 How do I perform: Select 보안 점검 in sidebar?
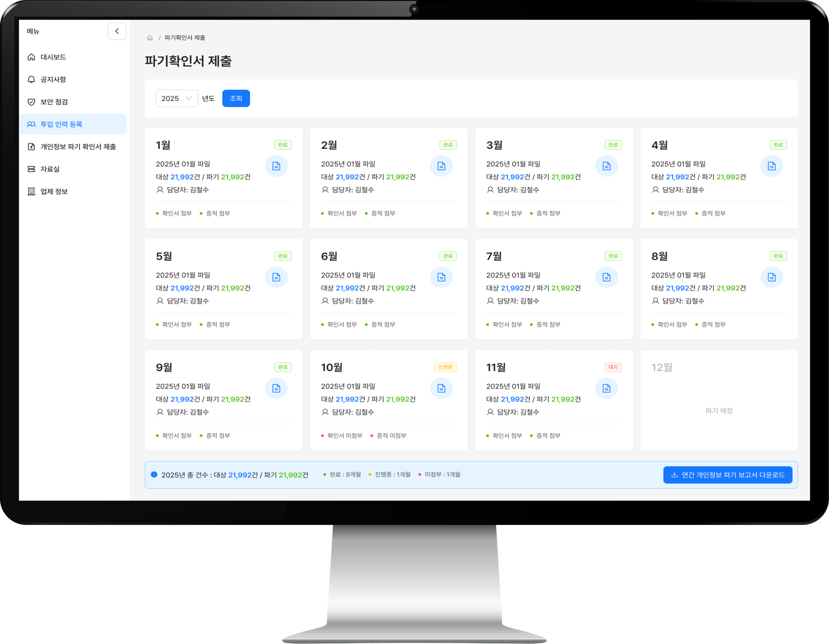[x=54, y=102]
